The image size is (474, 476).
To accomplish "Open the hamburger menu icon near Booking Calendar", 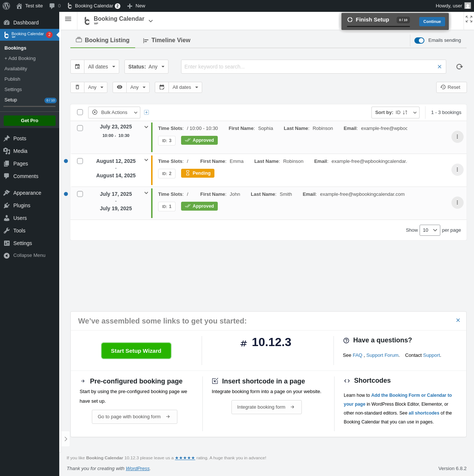I will point(68,19).
